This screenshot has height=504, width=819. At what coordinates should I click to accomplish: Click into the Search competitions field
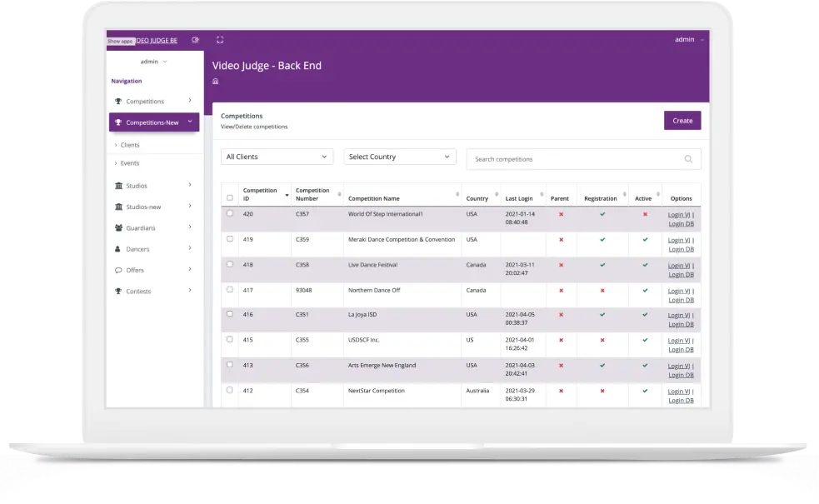575,159
